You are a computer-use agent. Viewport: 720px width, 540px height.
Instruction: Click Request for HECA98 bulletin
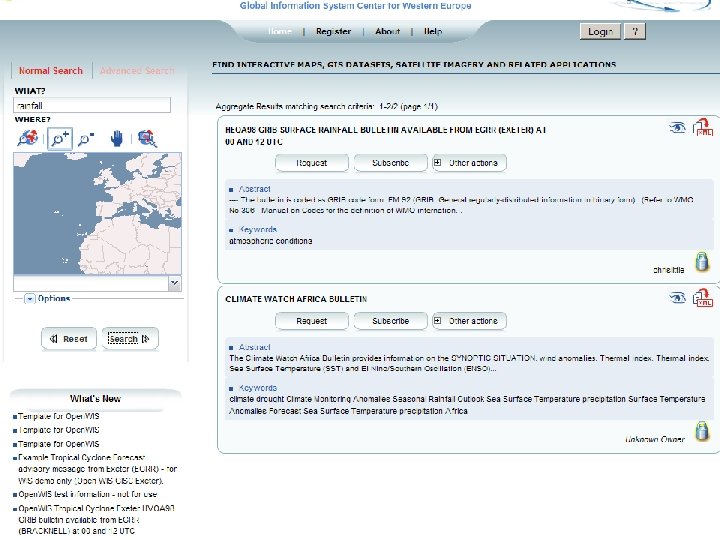point(312,163)
